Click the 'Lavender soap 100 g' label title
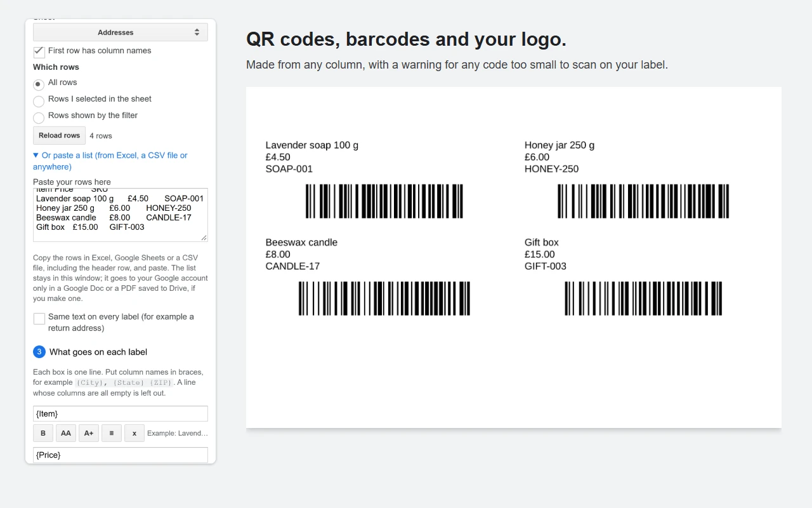This screenshot has width=812, height=508. 312,145
